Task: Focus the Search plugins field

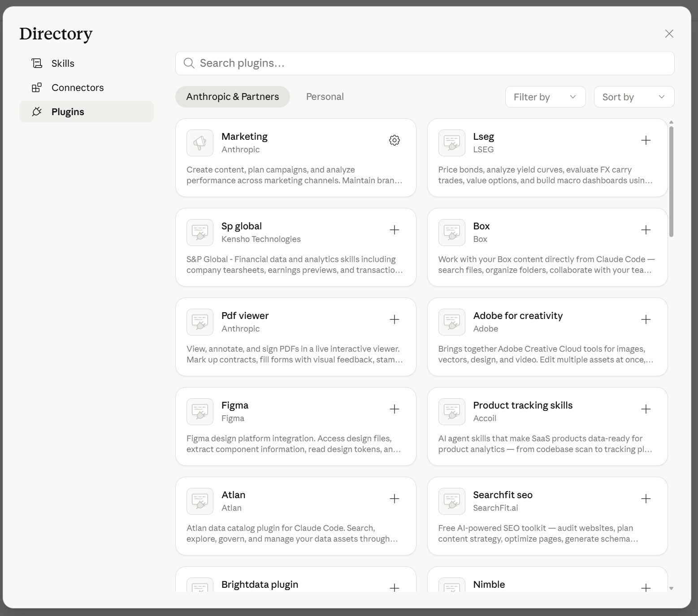Action: [425, 63]
